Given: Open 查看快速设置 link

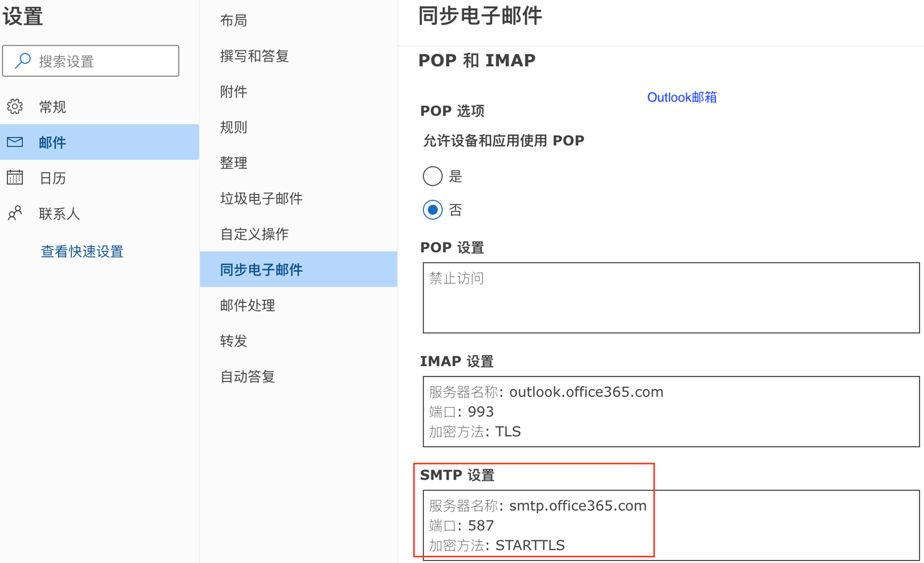Looking at the screenshot, I should [82, 251].
